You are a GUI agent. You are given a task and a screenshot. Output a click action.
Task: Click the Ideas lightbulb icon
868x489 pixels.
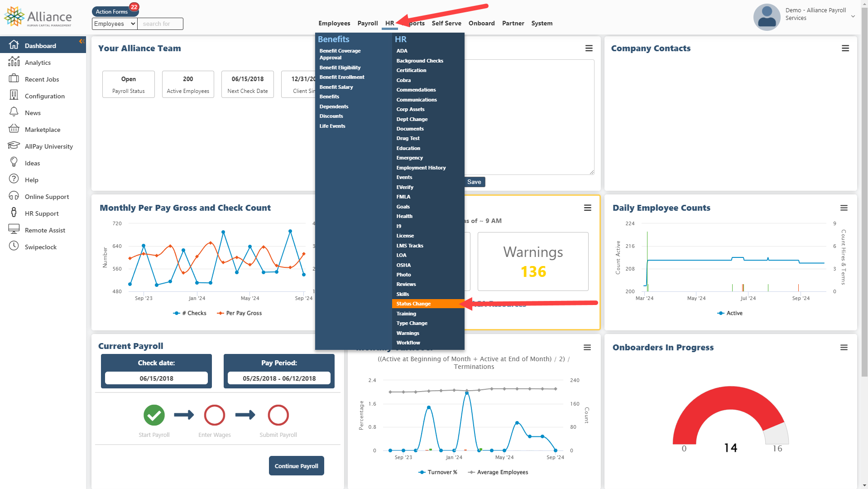click(14, 162)
